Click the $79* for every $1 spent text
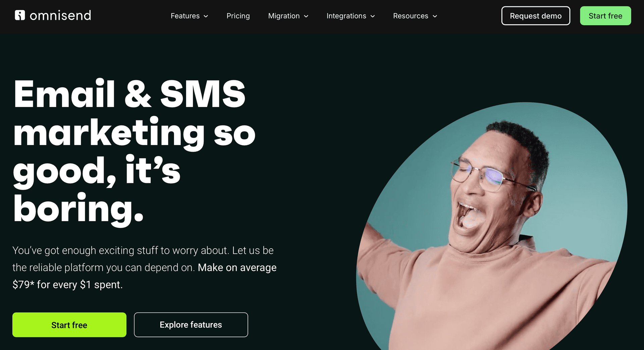The height and width of the screenshot is (350, 644). coord(67,285)
